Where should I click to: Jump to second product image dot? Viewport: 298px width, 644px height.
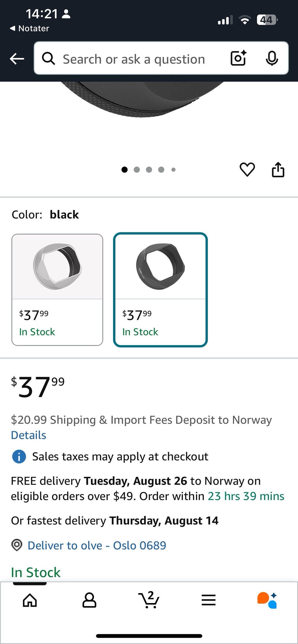pyautogui.click(x=137, y=170)
